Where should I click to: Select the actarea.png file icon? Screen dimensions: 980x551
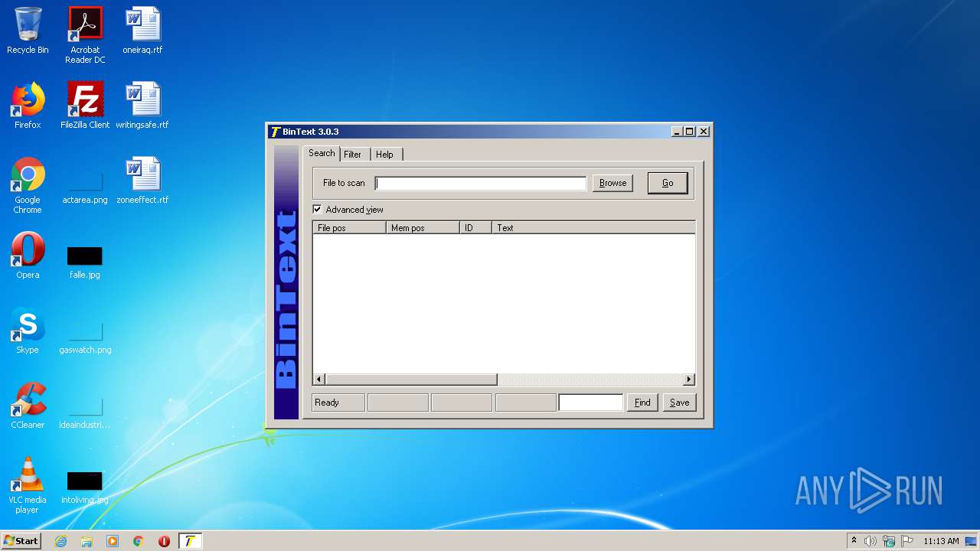click(85, 185)
